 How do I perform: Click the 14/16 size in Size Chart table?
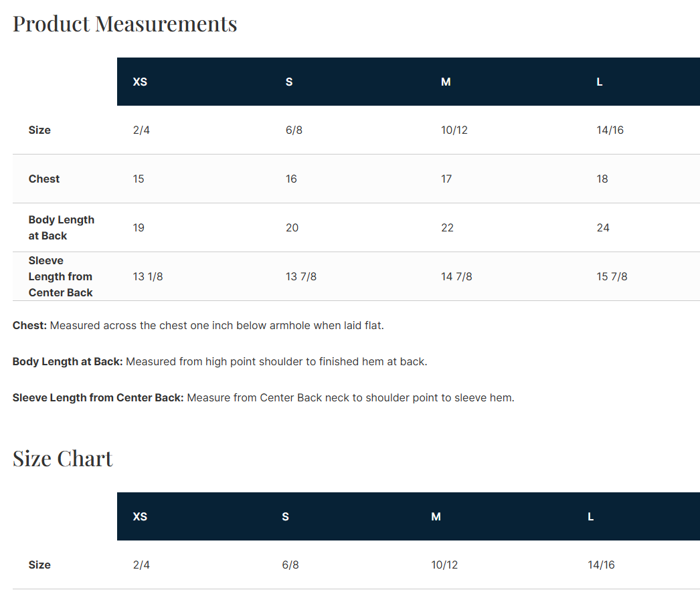[x=601, y=565]
